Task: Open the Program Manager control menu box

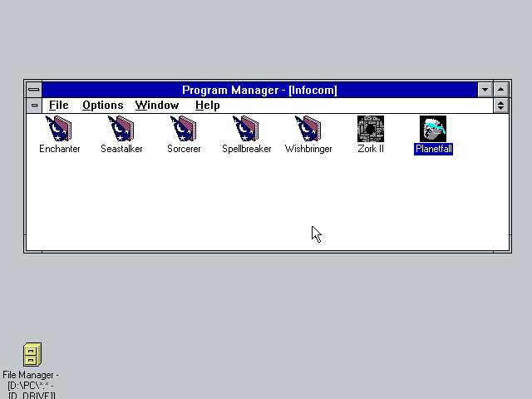Action: (34, 90)
